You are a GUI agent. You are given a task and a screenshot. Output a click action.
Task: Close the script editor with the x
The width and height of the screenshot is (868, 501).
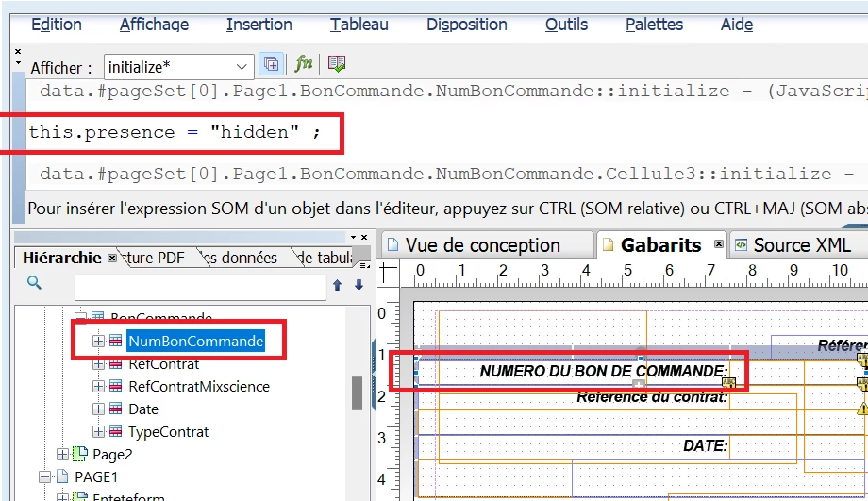[18, 51]
